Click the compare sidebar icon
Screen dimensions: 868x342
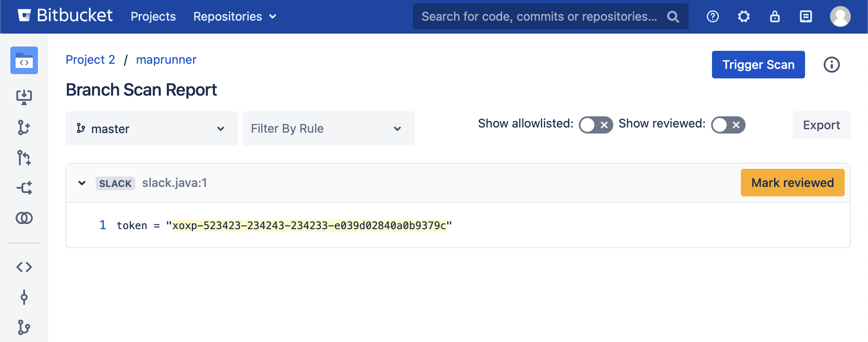(24, 218)
